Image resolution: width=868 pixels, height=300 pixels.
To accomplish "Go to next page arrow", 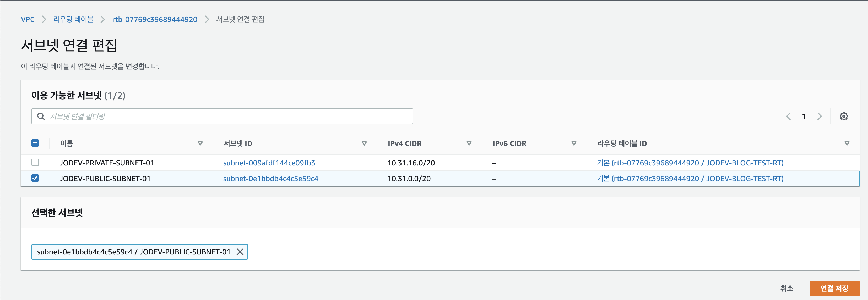I will coord(820,116).
